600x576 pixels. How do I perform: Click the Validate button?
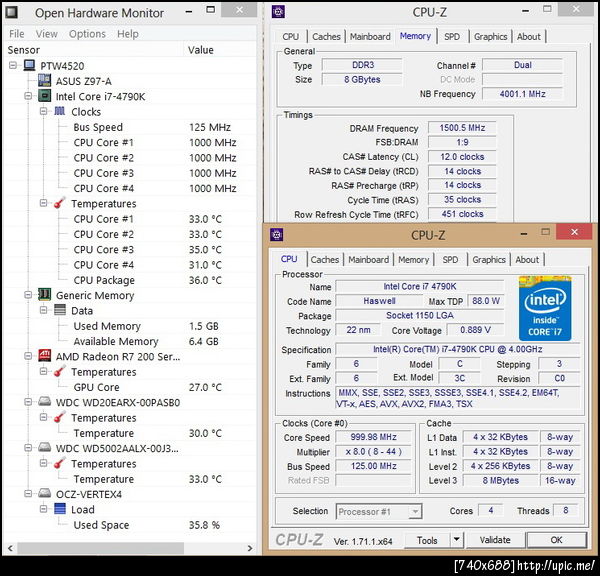[495, 540]
